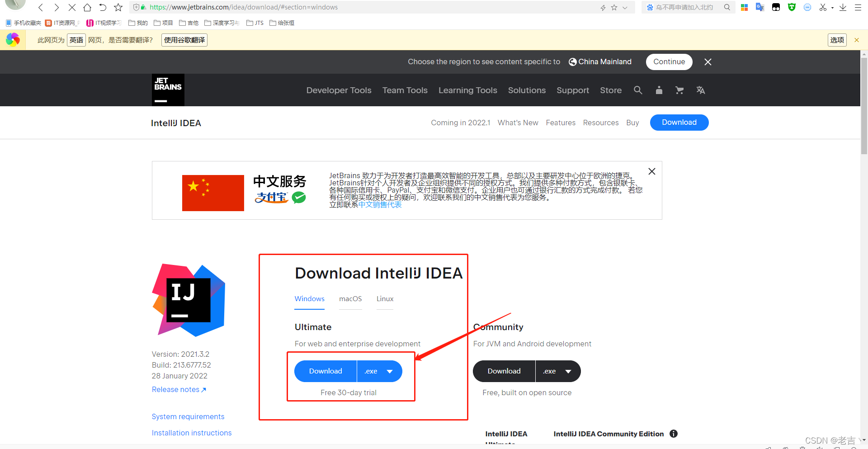Close the yellow translation bar
Image resolution: width=868 pixels, height=449 pixels.
pos(856,40)
